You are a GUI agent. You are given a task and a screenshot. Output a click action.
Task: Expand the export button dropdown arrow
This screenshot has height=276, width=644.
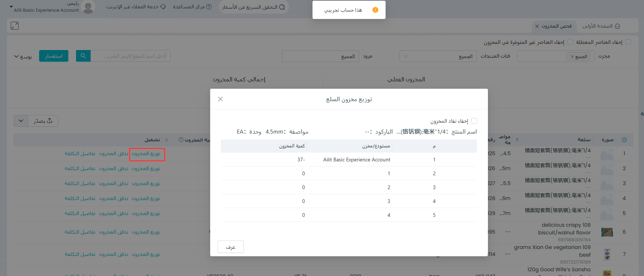pyautogui.click(x=21, y=121)
